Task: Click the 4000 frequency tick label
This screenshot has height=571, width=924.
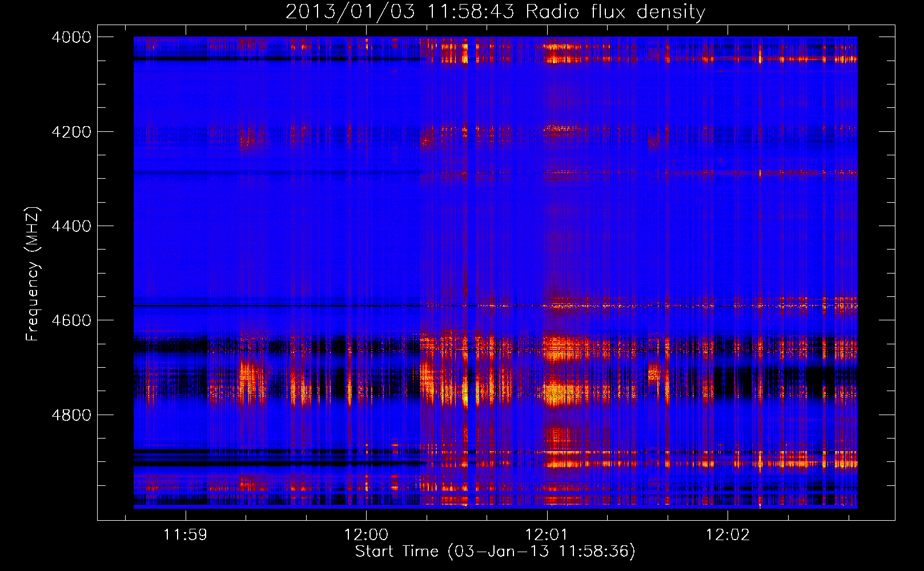Action: (x=71, y=37)
